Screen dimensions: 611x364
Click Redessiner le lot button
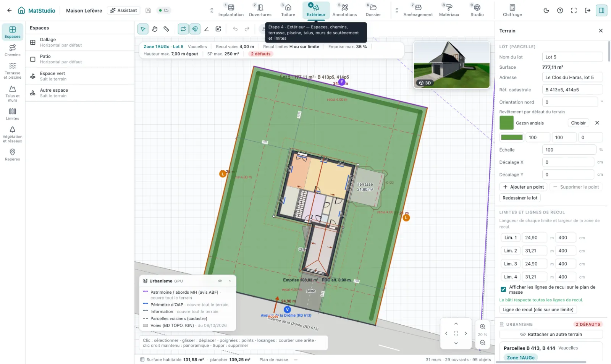520,198
